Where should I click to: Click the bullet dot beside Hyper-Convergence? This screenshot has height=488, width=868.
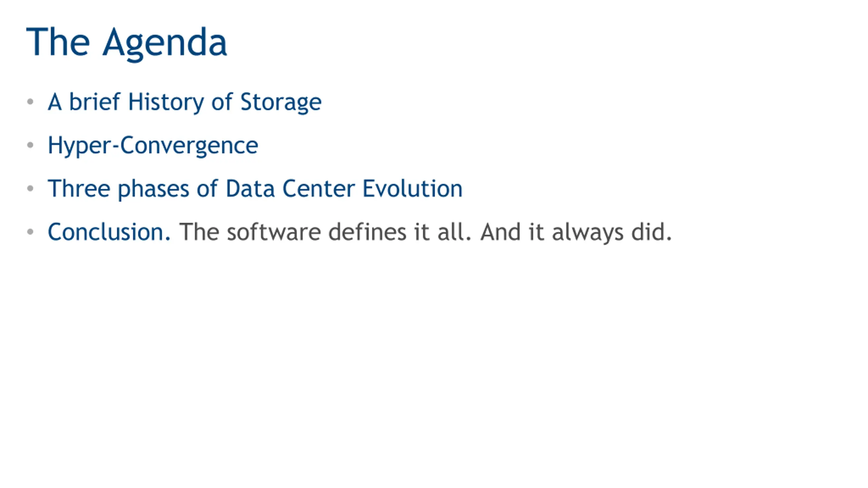[30, 145]
